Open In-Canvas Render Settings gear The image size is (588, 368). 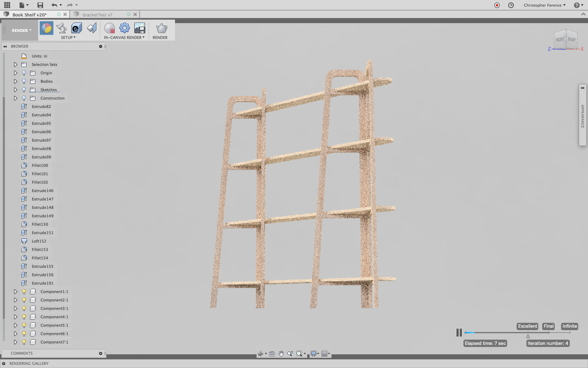125,28
